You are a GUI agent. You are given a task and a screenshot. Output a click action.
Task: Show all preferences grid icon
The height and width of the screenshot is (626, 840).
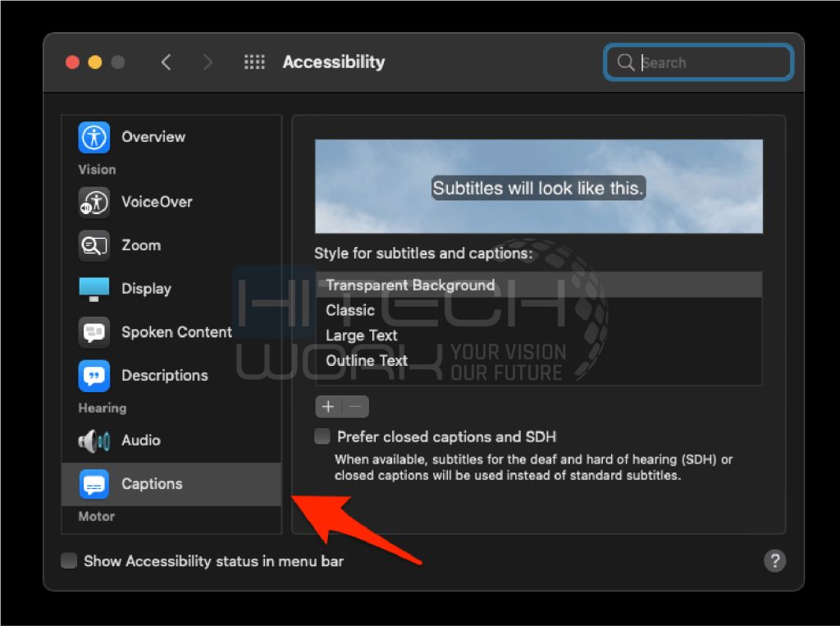[x=254, y=62]
